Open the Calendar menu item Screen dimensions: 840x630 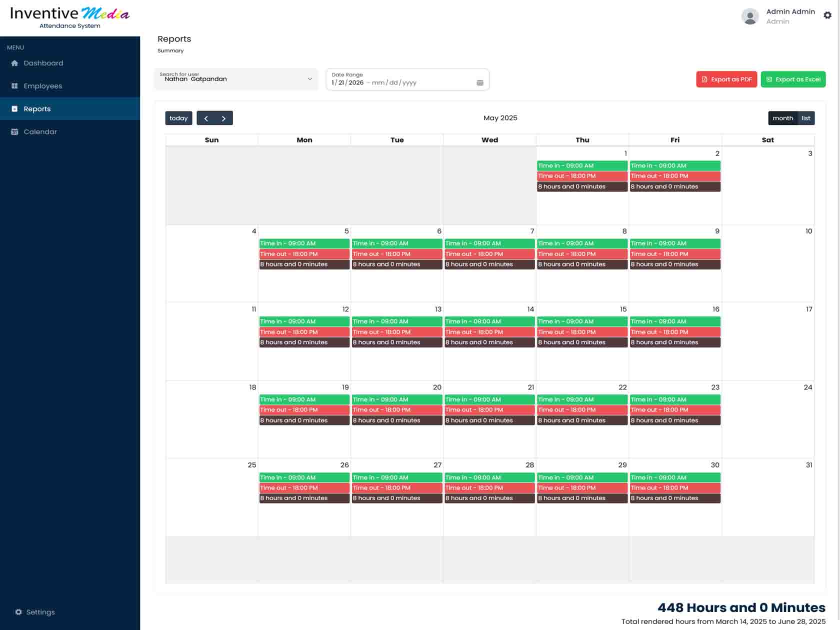point(40,132)
